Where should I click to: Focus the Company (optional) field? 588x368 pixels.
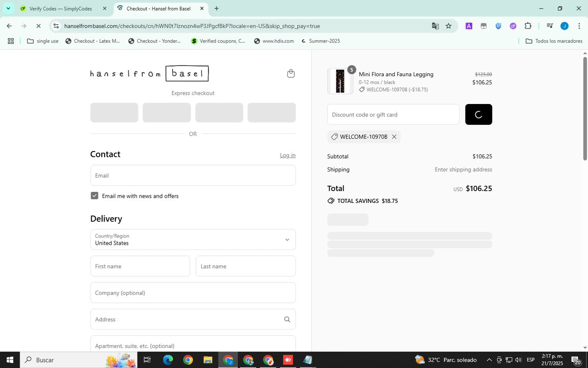[x=193, y=293]
